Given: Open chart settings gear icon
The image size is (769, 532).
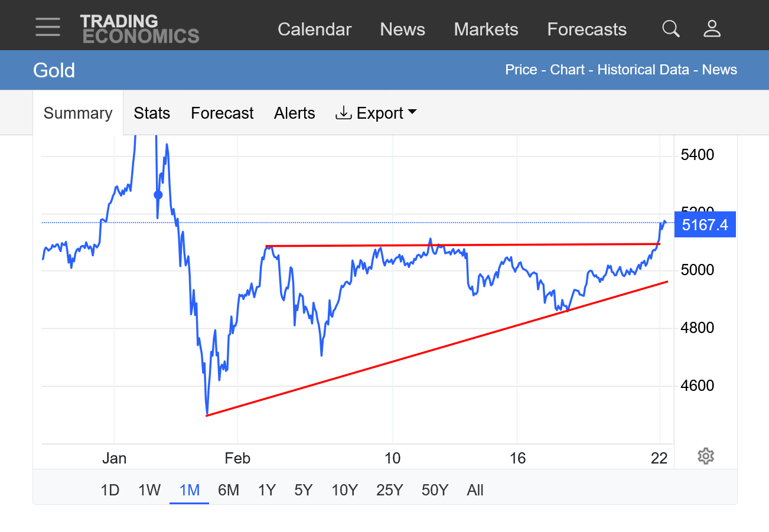Looking at the screenshot, I should click(x=706, y=456).
